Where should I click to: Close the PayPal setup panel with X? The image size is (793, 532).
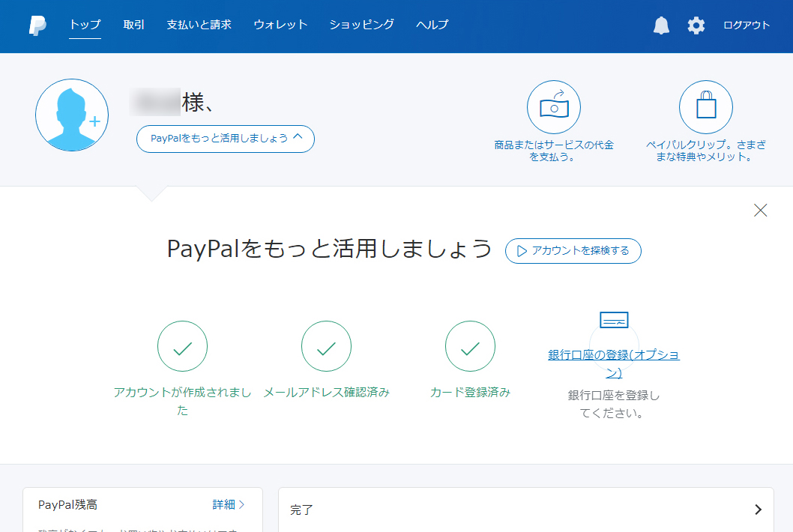[760, 211]
